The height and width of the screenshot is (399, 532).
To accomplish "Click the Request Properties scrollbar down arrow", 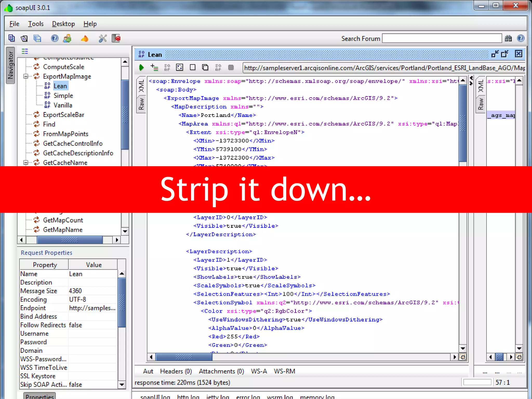I will (x=122, y=384).
